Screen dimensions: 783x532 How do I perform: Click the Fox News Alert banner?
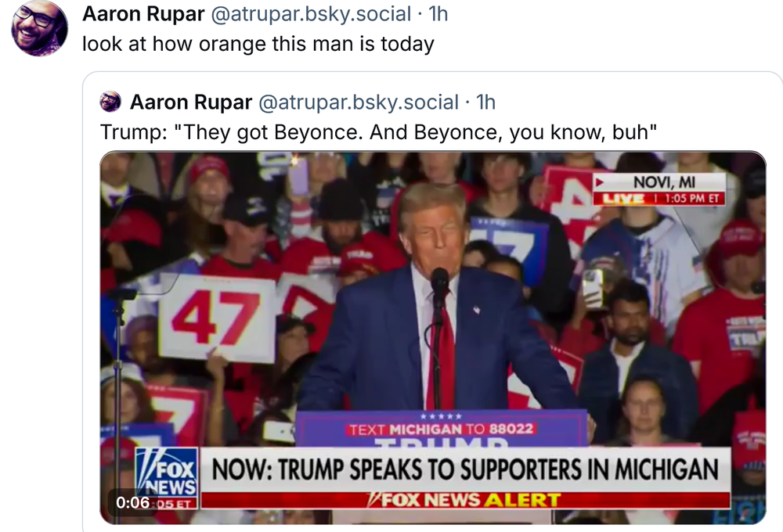(465, 500)
